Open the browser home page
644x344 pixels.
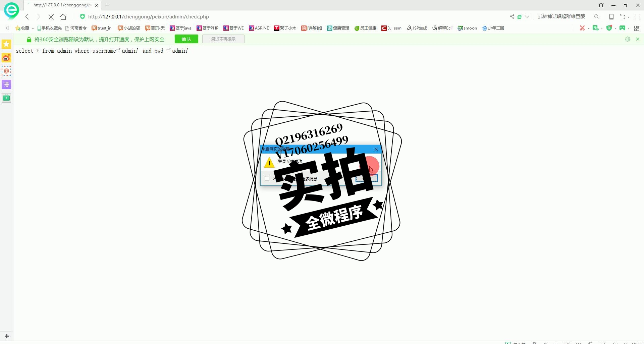pyautogui.click(x=63, y=17)
